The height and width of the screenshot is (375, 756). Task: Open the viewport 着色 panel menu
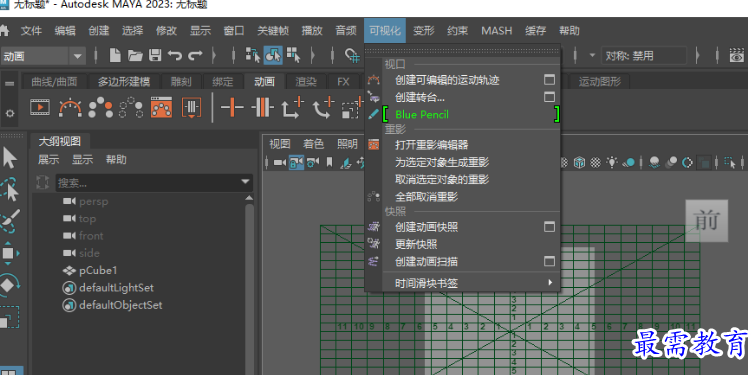coord(313,144)
